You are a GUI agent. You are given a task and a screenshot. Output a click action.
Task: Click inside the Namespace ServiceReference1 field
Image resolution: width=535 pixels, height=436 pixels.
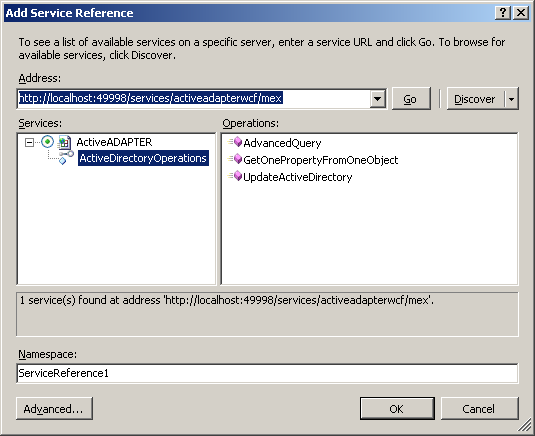[267, 373]
